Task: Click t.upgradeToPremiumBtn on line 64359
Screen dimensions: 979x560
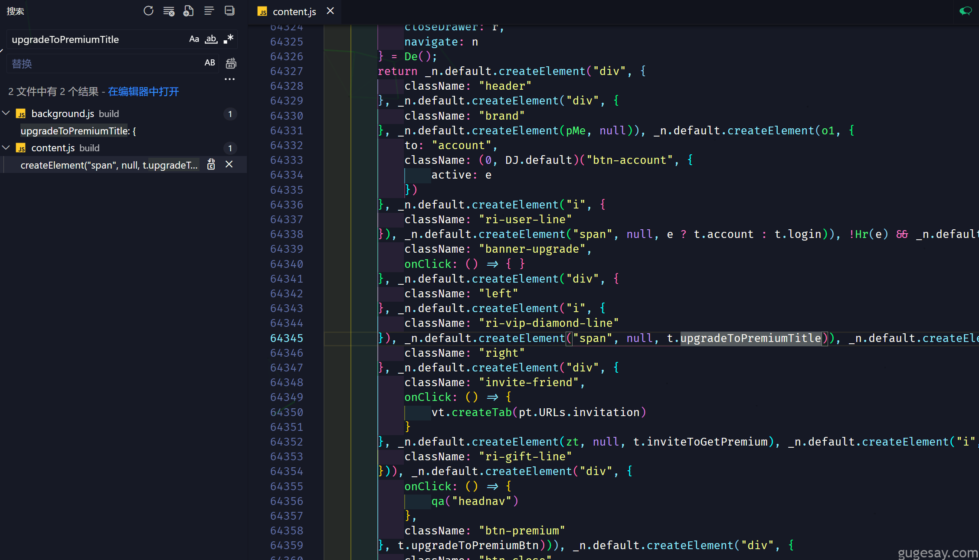Action: pos(468,546)
